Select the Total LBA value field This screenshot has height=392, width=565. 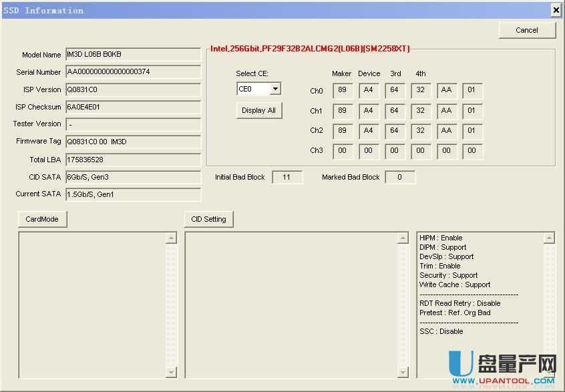pos(133,160)
